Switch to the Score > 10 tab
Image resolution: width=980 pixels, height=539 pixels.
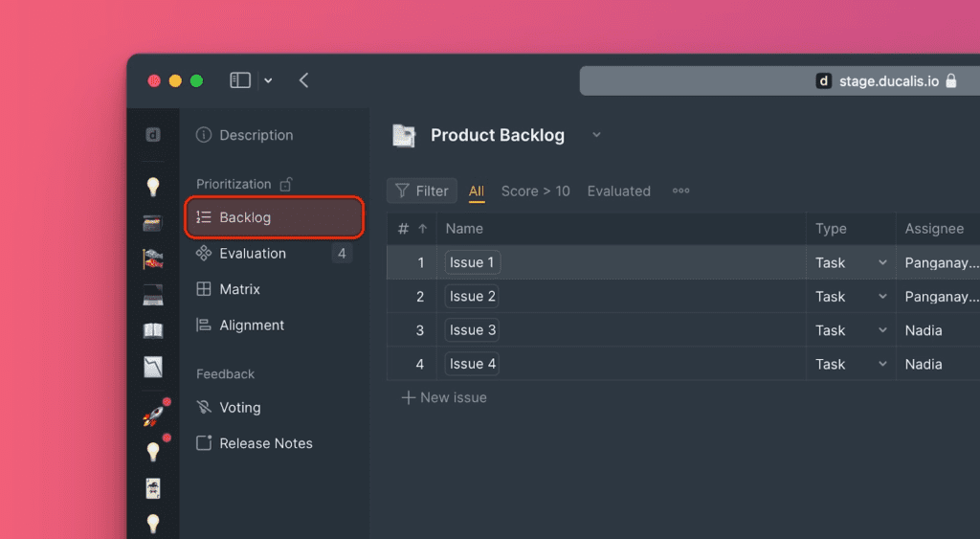tap(535, 191)
